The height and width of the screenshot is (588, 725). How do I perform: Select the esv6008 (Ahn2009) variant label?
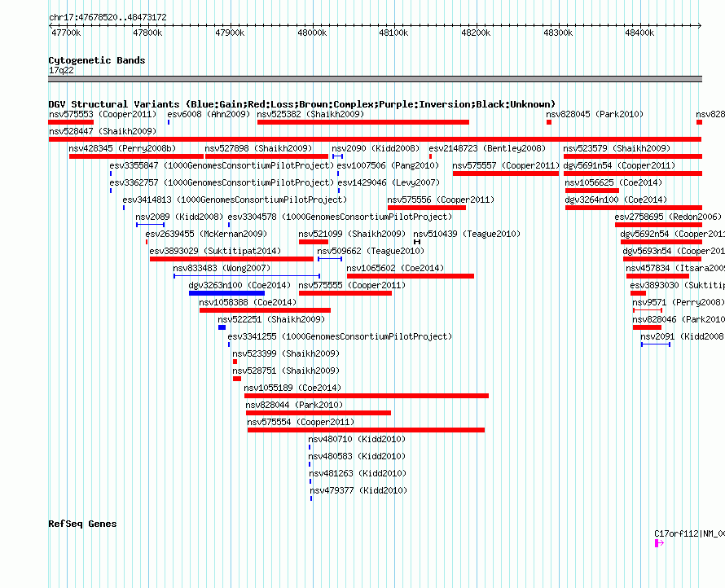coord(209,114)
